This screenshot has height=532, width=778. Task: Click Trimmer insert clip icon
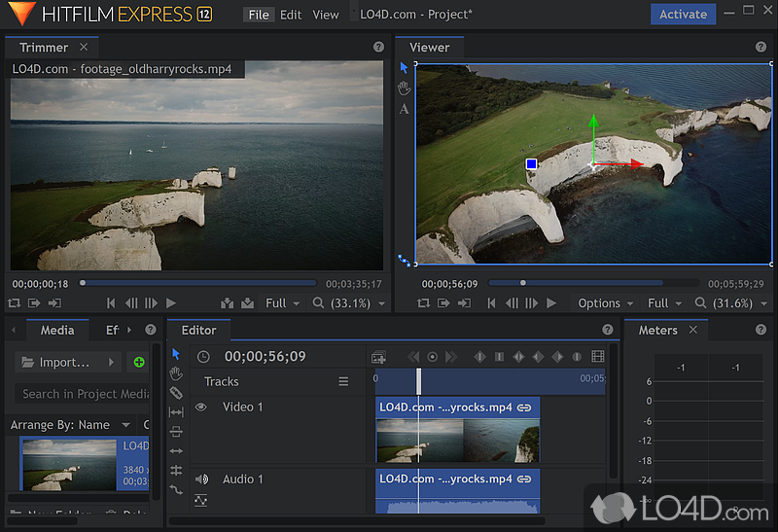coord(228,303)
